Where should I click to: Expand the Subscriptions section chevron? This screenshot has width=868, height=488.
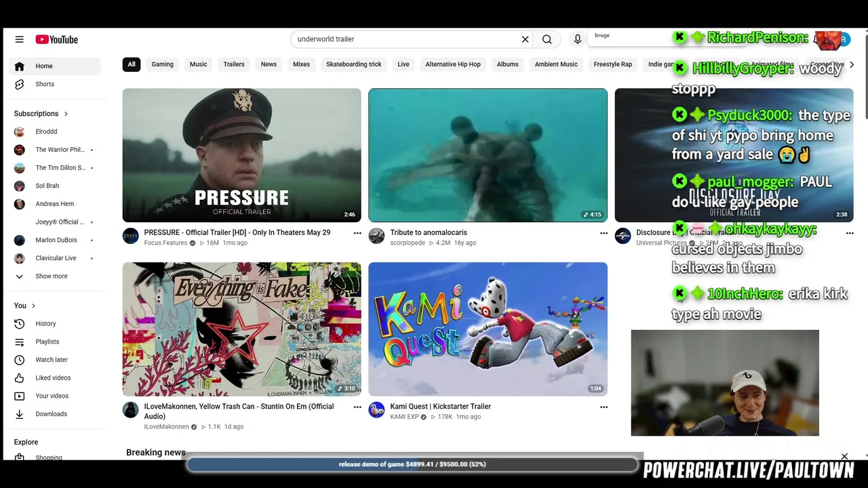point(66,114)
